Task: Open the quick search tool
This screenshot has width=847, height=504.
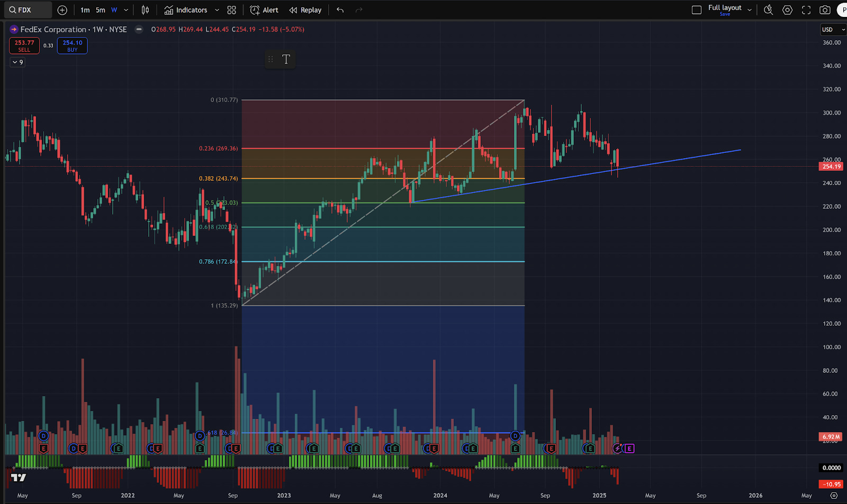Action: pyautogui.click(x=769, y=10)
